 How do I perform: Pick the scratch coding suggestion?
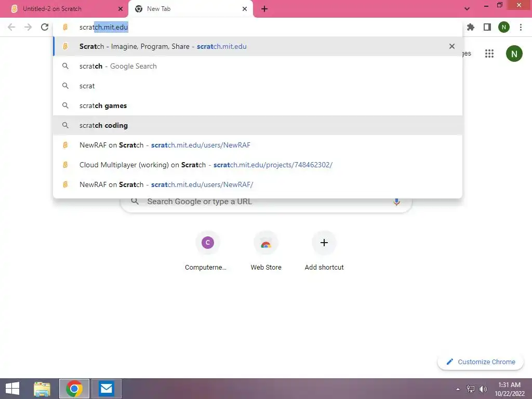point(258,125)
